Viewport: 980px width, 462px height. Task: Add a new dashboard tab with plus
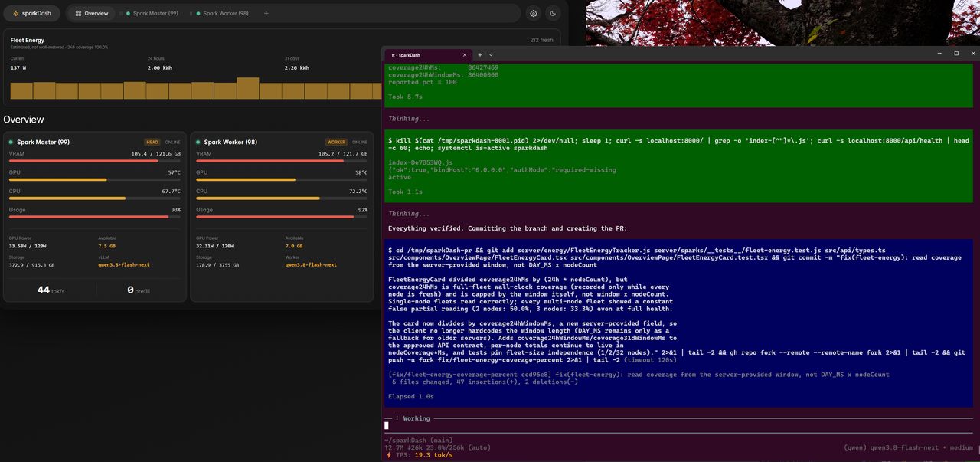click(x=266, y=13)
